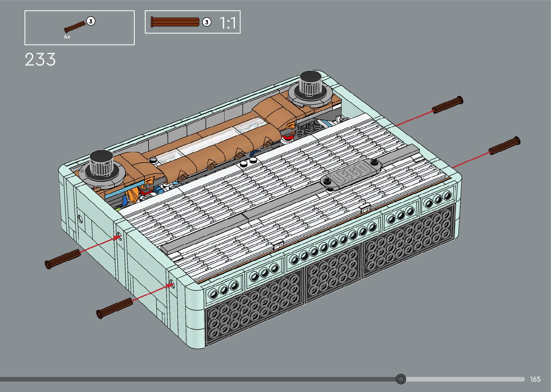Image resolution: width=551 pixels, height=392 pixels.
Task: Click the 1:1 scale label
Action: coord(228,23)
